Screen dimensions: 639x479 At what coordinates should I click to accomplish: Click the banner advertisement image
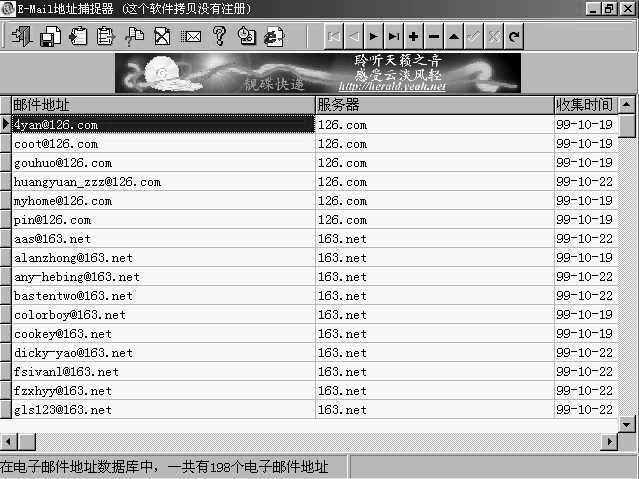tap(318, 73)
